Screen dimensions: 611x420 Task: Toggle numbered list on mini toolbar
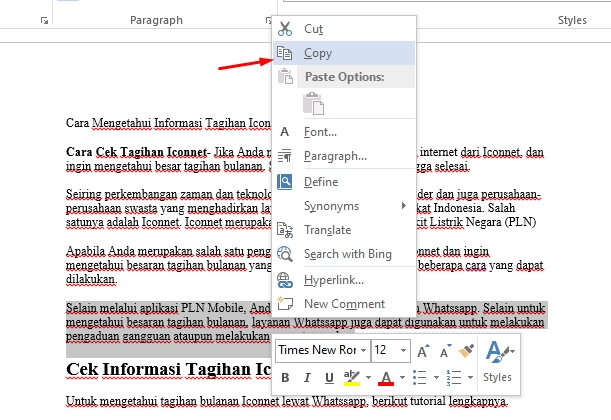click(454, 377)
